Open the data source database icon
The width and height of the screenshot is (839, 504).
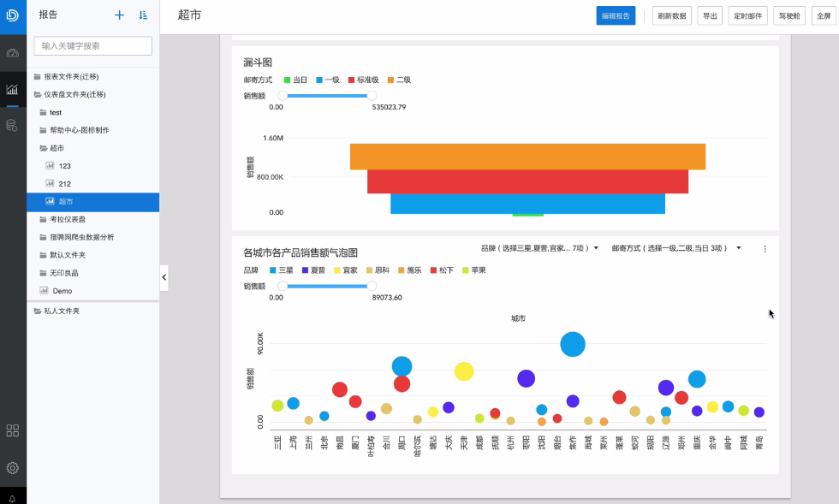(12, 125)
